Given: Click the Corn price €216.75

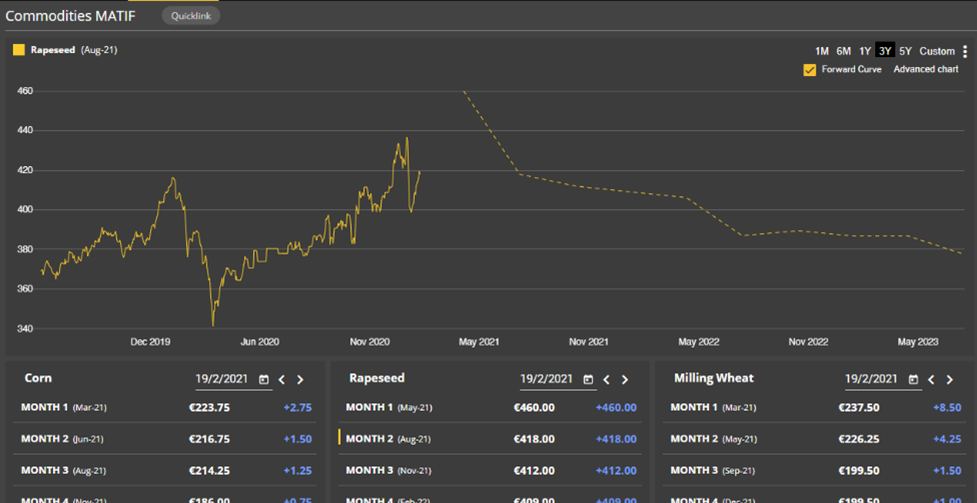Looking at the screenshot, I should (209, 439).
